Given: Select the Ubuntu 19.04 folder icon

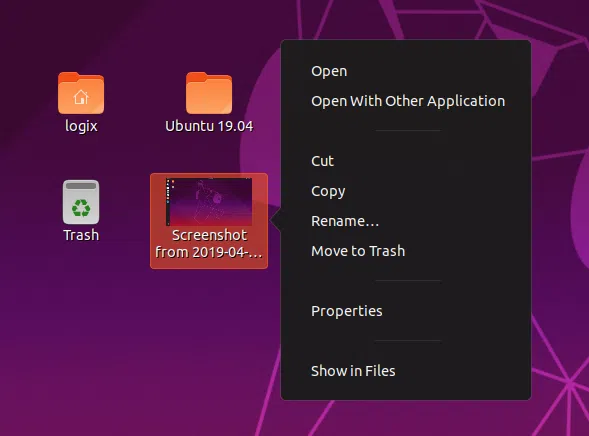Looking at the screenshot, I should point(209,93).
